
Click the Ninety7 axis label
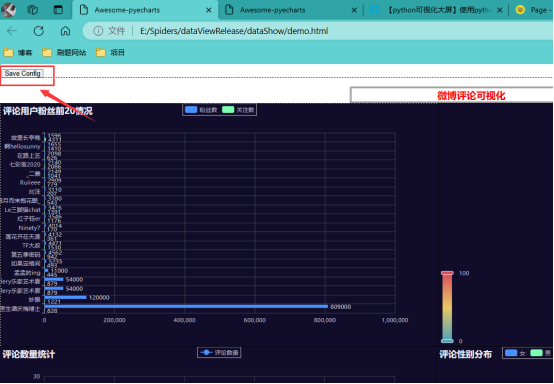(29, 228)
